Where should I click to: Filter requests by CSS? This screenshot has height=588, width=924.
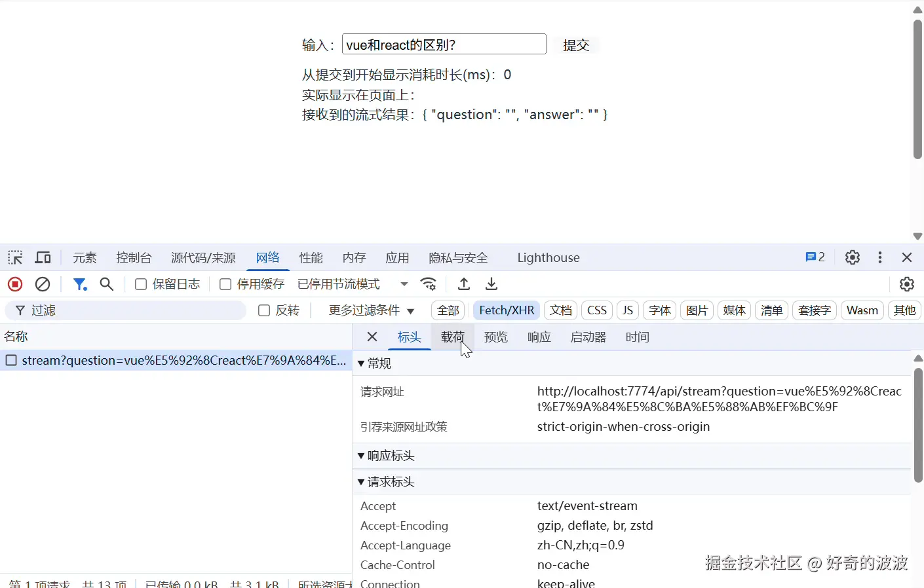click(597, 310)
